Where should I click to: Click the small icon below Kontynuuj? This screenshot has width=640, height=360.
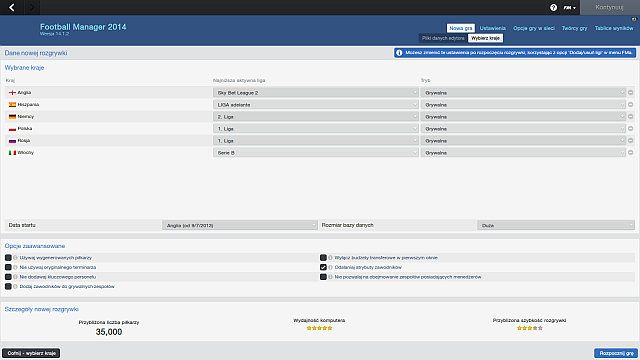tap(634, 19)
